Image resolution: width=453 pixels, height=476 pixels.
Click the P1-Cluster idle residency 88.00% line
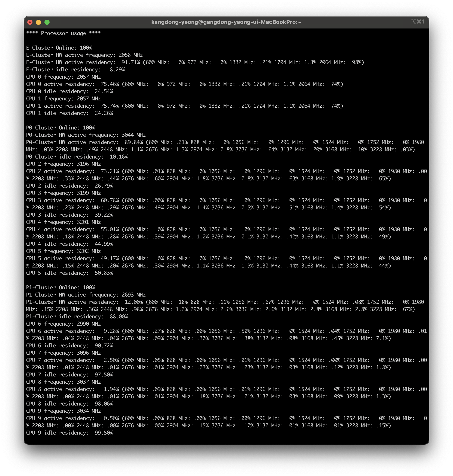pyautogui.click(x=77, y=316)
